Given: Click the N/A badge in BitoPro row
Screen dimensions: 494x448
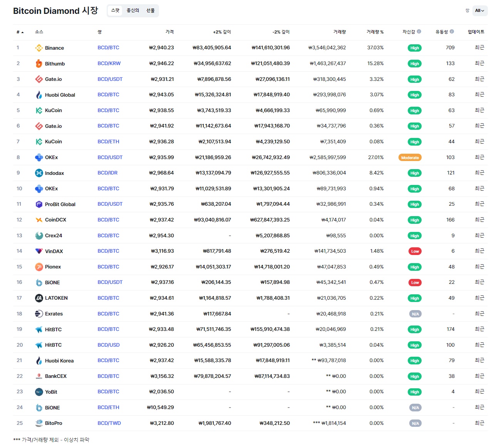Looking at the screenshot, I should tap(415, 423).
